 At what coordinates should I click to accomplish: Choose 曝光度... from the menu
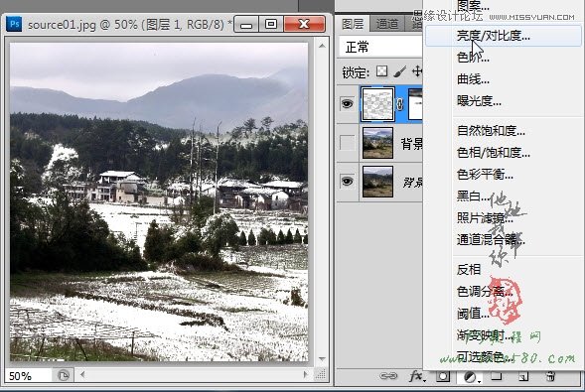click(x=479, y=100)
